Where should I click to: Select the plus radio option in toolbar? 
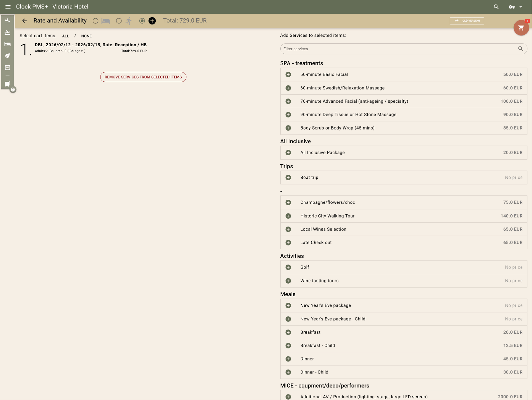(142, 21)
